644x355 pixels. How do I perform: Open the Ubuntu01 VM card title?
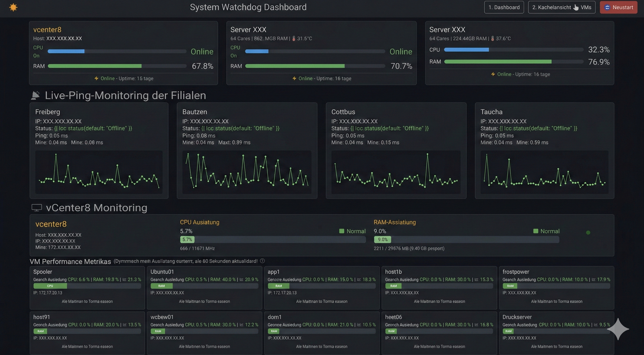pos(162,272)
